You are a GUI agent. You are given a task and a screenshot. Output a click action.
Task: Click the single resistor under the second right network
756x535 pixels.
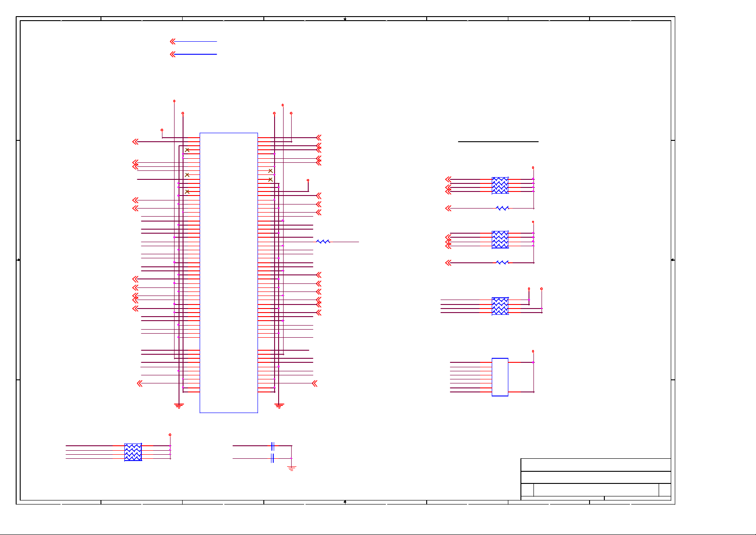(503, 262)
